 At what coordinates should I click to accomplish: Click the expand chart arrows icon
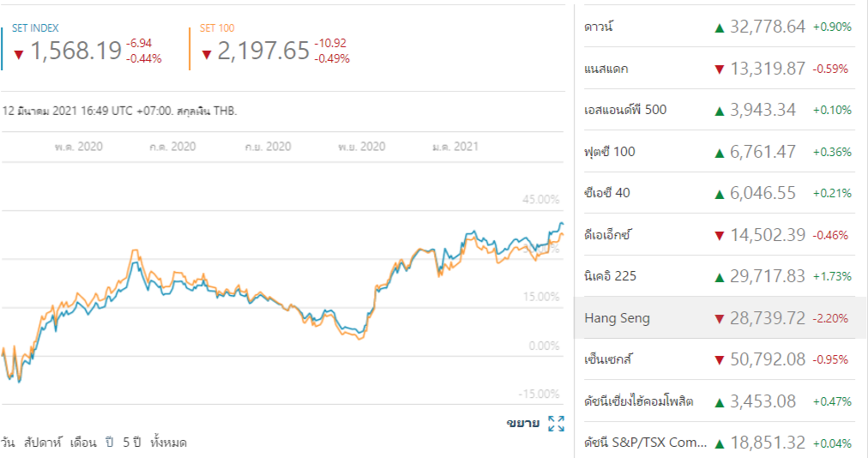pyautogui.click(x=556, y=423)
